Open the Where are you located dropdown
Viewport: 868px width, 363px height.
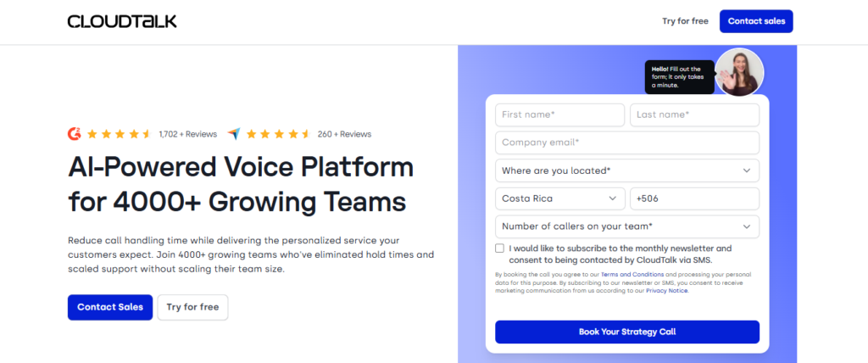click(627, 170)
